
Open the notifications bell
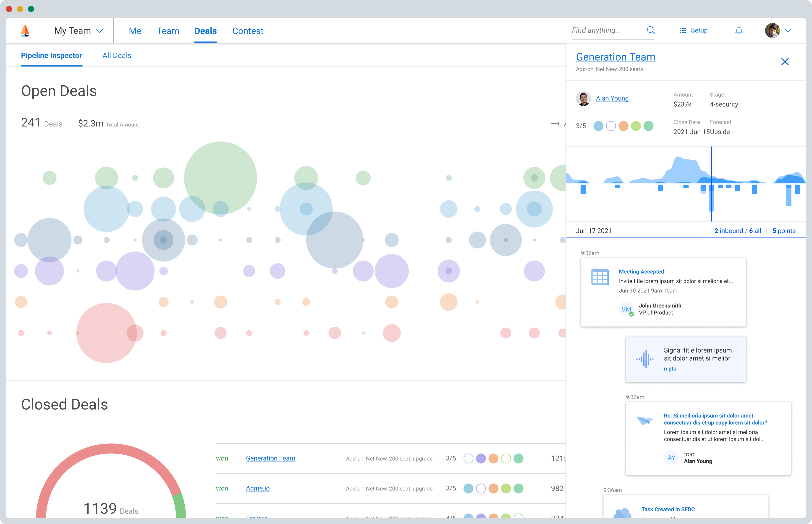(x=739, y=31)
